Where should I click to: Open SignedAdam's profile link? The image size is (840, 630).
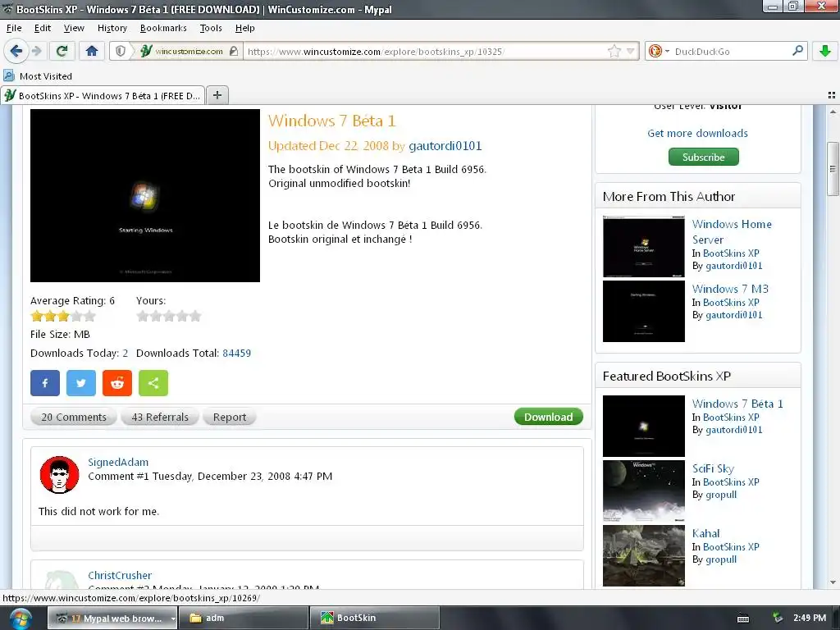click(x=118, y=462)
